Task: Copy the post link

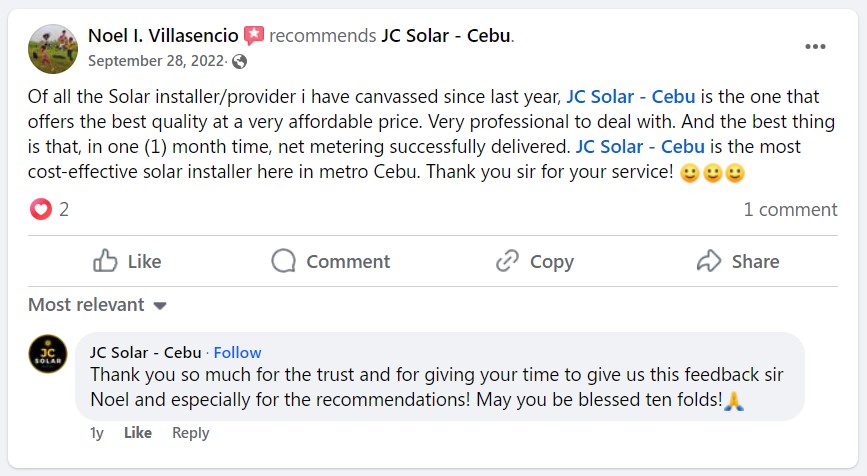Action: [x=534, y=261]
